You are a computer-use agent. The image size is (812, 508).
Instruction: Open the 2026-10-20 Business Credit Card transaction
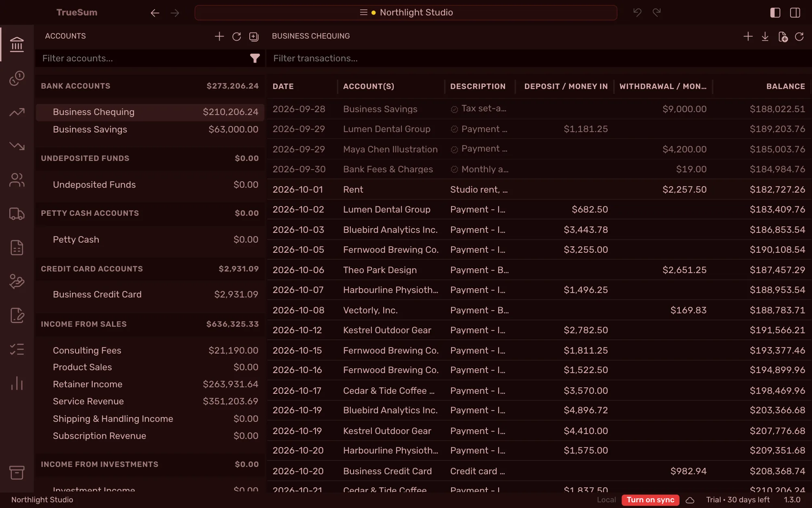[539, 471]
